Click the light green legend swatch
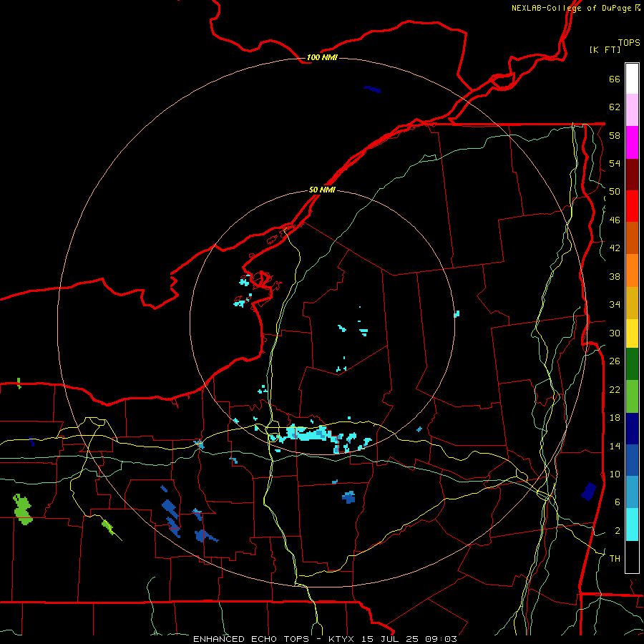The height and width of the screenshot is (644, 644). (632, 396)
